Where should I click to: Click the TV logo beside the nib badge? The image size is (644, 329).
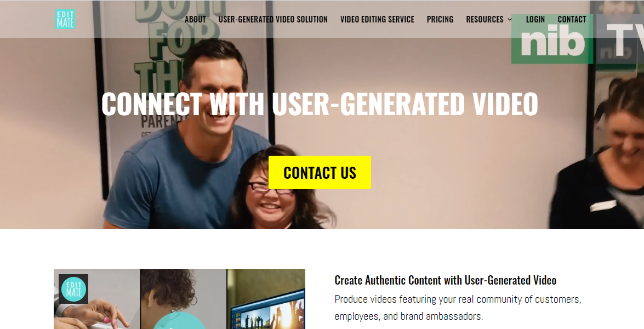[x=620, y=40]
